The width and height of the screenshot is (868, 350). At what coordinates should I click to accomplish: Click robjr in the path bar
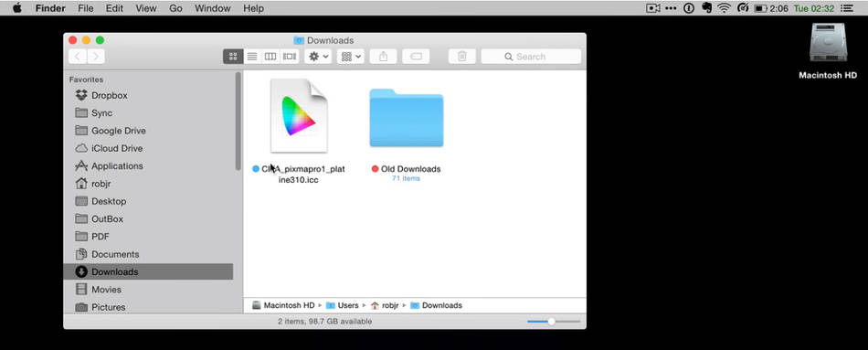click(x=385, y=305)
